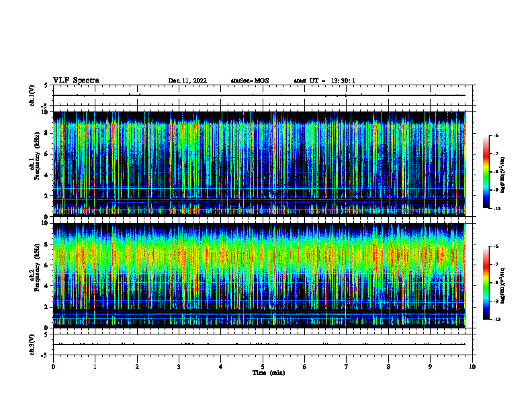The image size is (532, 411).
Task: Click the "-8" label on ch.1 color bar
Action: (x=496, y=172)
